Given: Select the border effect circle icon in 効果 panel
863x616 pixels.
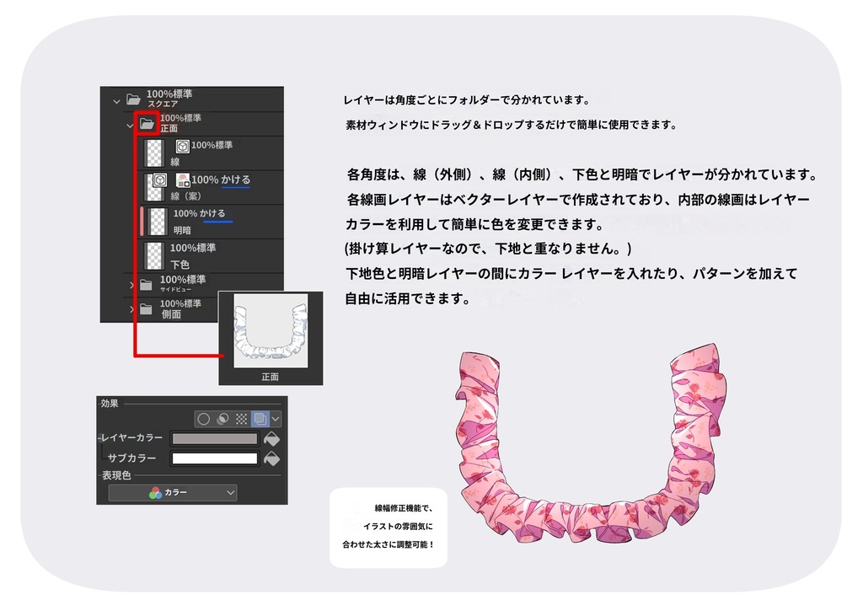Looking at the screenshot, I should click(x=204, y=419).
